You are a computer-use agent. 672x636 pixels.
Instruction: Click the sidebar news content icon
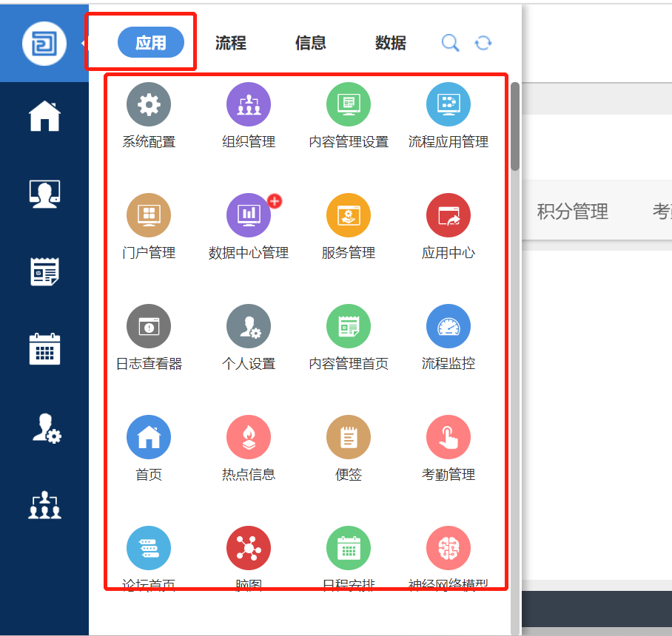(44, 271)
